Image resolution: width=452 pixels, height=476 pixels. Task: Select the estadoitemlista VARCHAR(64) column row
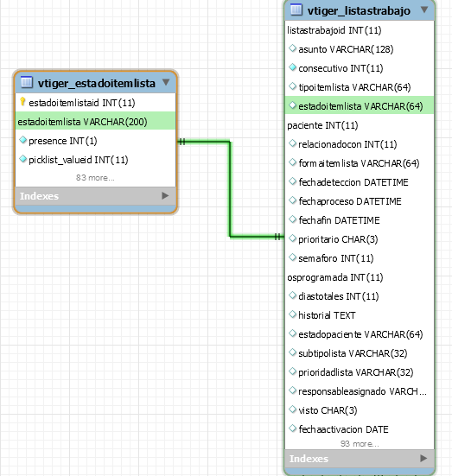tap(360, 106)
